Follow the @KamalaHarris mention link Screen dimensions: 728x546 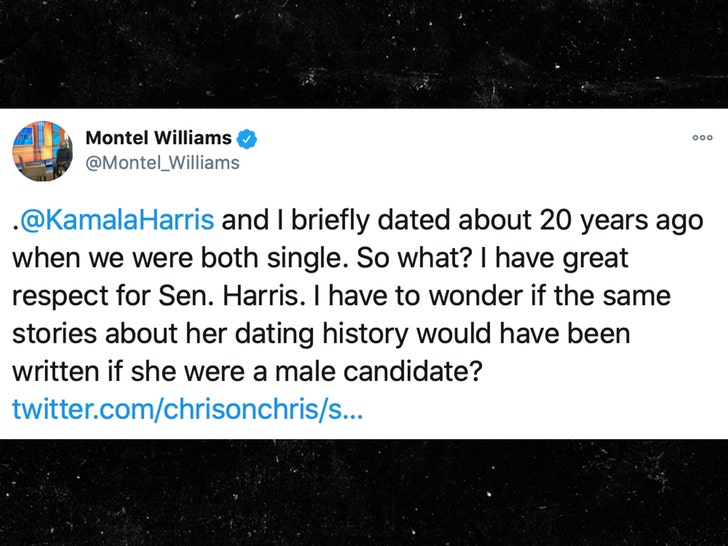click(116, 220)
